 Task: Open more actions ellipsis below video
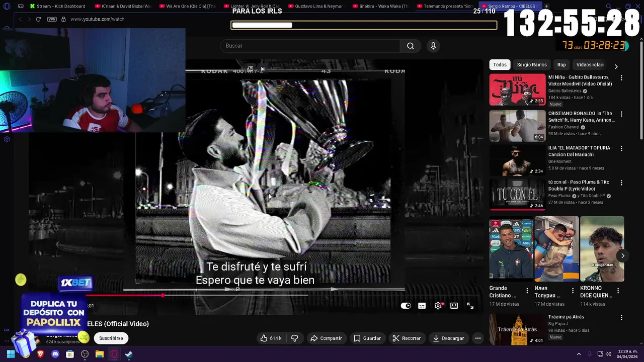pos(478,338)
